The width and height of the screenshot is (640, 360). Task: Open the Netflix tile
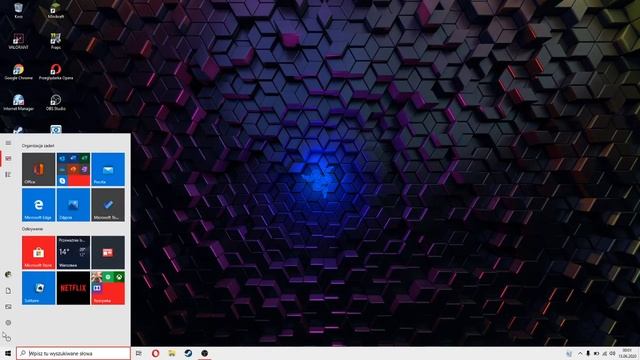click(73, 288)
